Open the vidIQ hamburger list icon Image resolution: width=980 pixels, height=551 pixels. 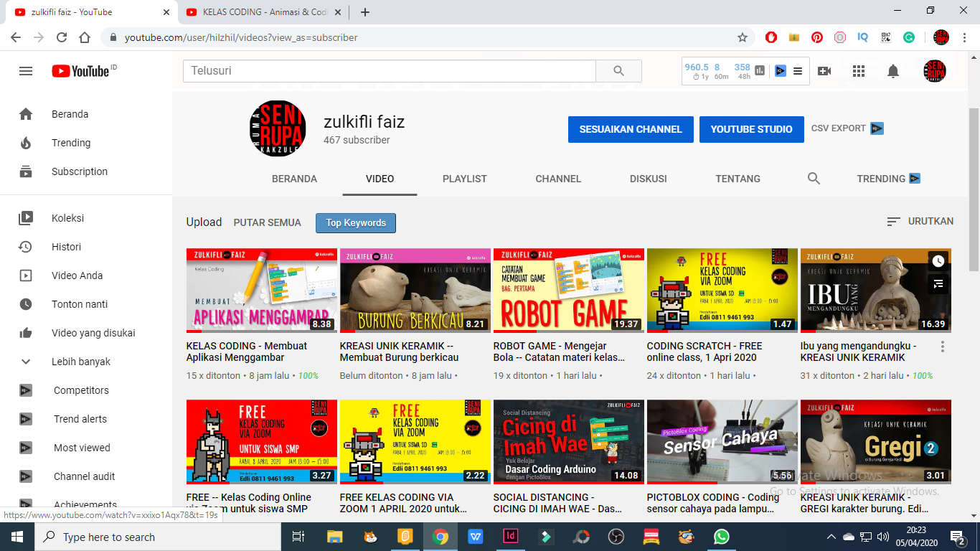[798, 71]
